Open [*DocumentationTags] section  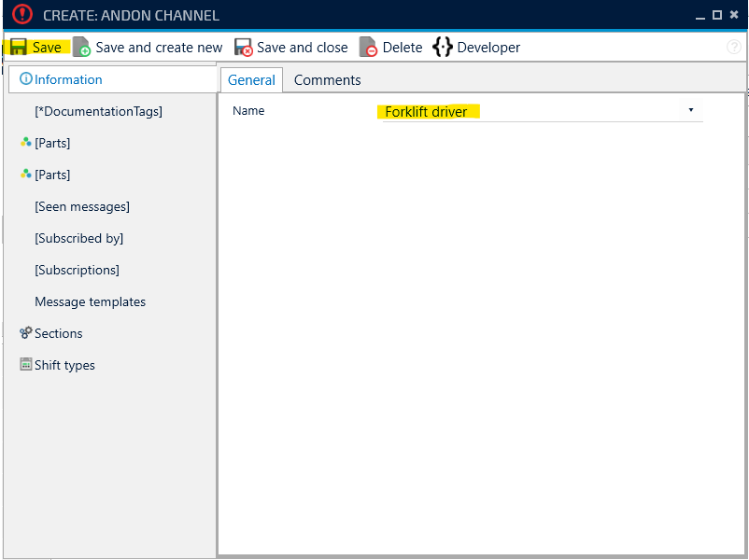pyautogui.click(x=98, y=111)
